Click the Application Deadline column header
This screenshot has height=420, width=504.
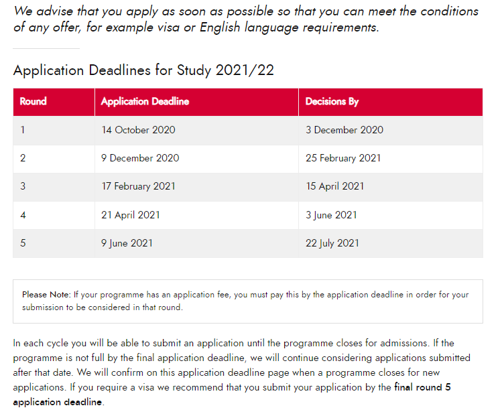[196, 102]
